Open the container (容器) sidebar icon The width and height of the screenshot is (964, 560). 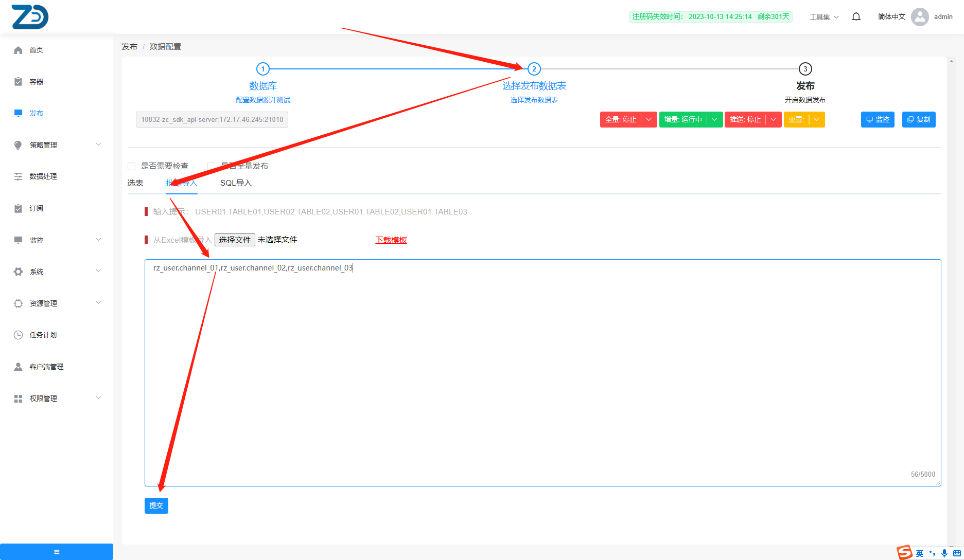coord(19,82)
